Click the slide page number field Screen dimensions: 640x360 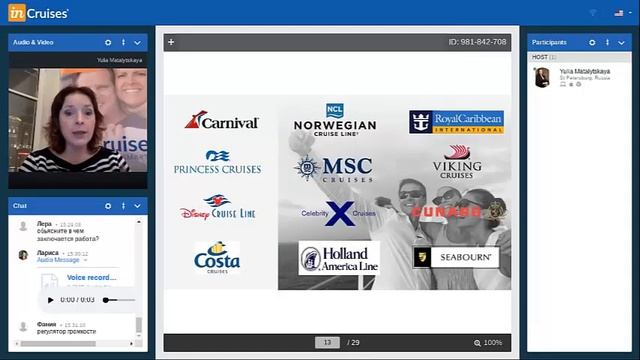[x=327, y=342]
